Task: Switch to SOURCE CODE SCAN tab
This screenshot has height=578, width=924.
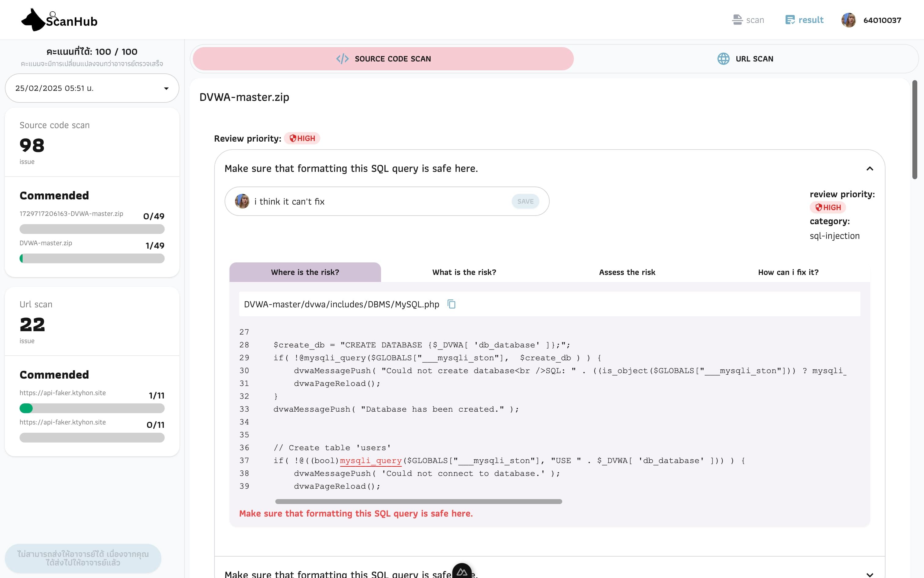Action: tap(383, 59)
